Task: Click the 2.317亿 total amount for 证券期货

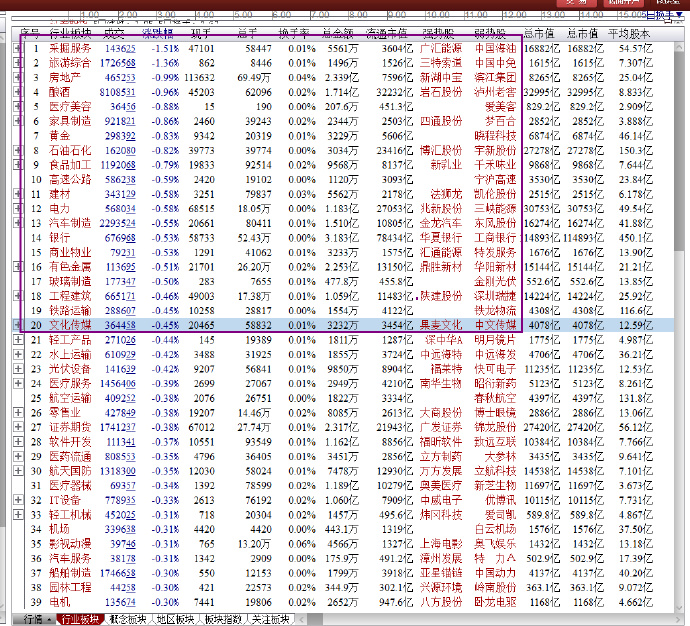Action: (342, 427)
